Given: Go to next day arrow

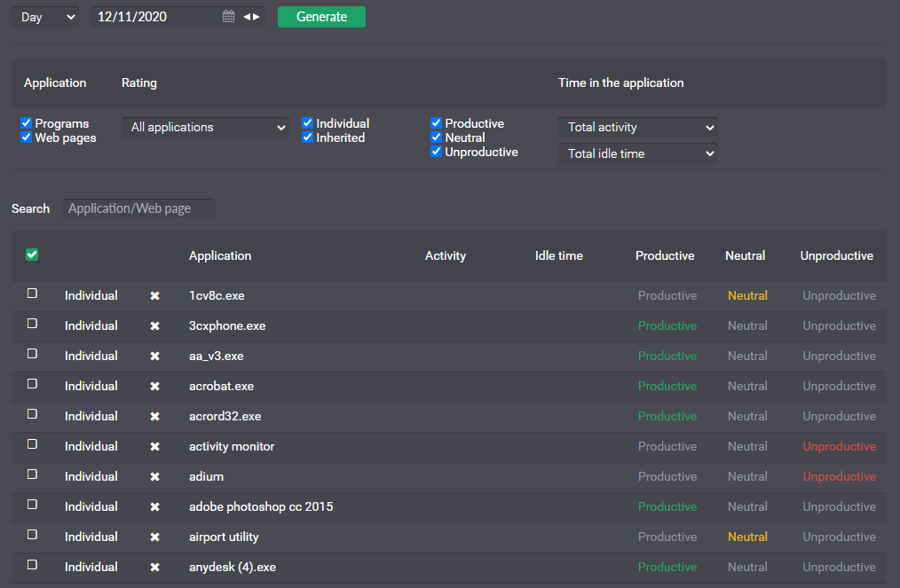Looking at the screenshot, I should [257, 17].
